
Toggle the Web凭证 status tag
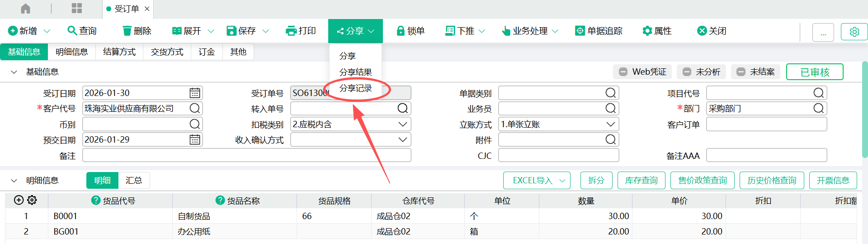[642, 72]
